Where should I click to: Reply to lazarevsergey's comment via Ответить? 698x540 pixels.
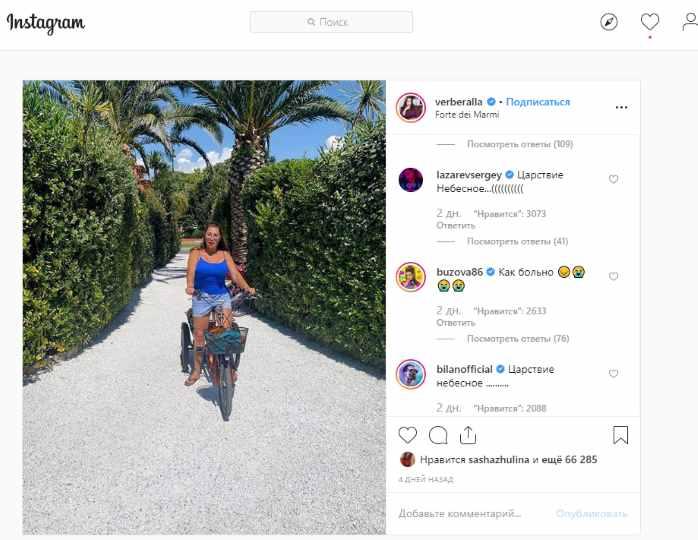point(455,226)
